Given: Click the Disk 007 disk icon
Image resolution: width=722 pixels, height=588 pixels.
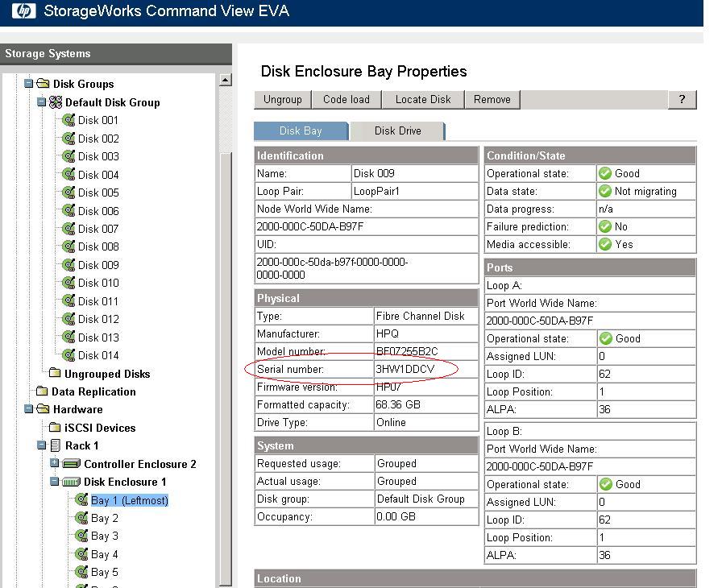Looking at the screenshot, I should click(x=68, y=229).
